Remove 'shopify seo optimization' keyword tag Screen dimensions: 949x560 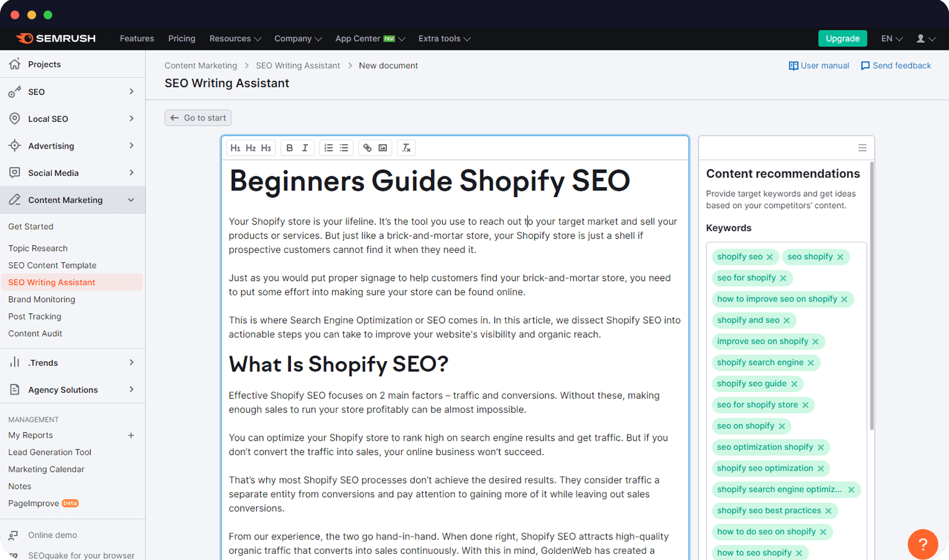[x=821, y=468]
